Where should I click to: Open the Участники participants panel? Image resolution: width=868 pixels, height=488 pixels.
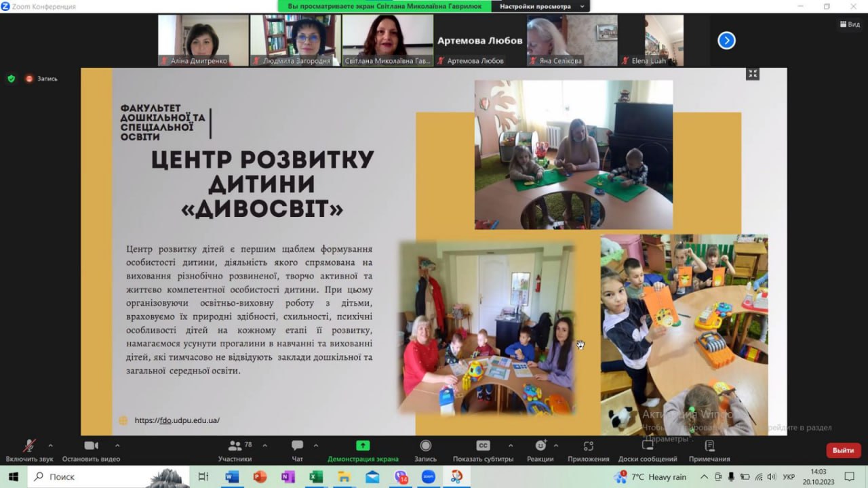(235, 451)
